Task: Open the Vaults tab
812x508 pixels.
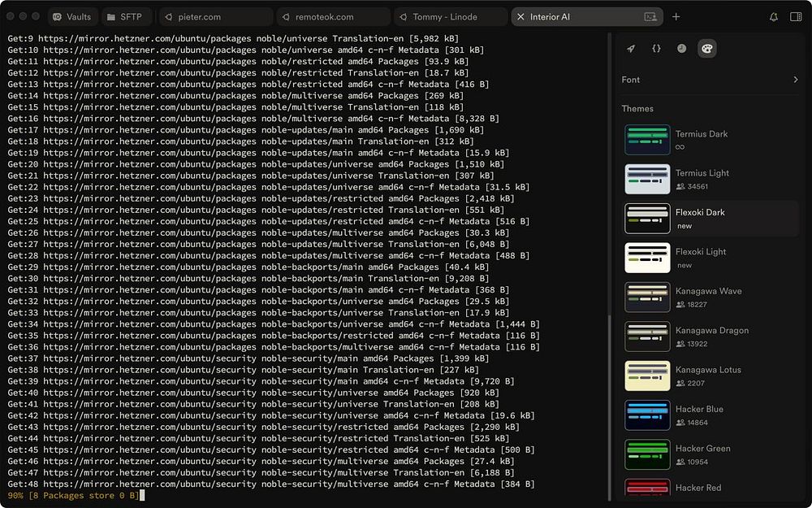Action: [72, 16]
